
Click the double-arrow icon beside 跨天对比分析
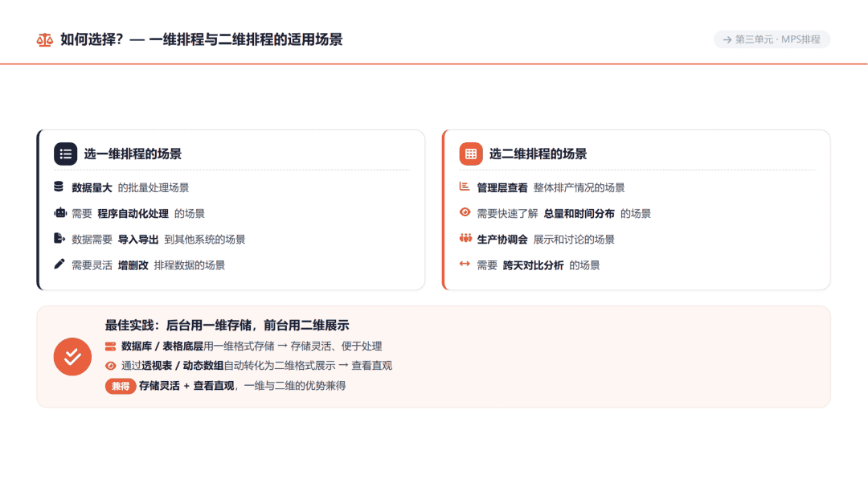(x=465, y=265)
